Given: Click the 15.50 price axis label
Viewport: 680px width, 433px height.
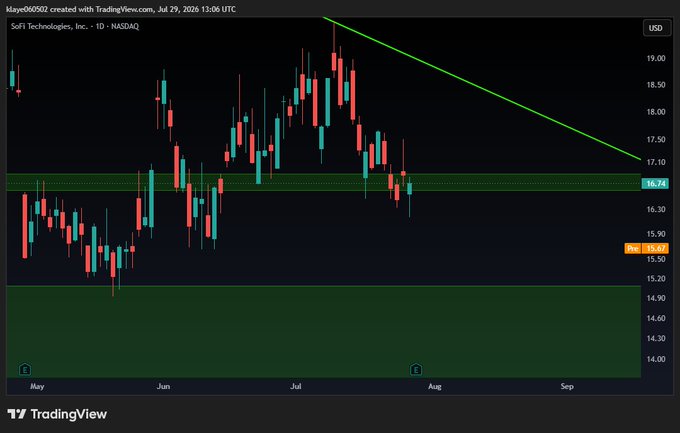Looking at the screenshot, I should 656,259.
